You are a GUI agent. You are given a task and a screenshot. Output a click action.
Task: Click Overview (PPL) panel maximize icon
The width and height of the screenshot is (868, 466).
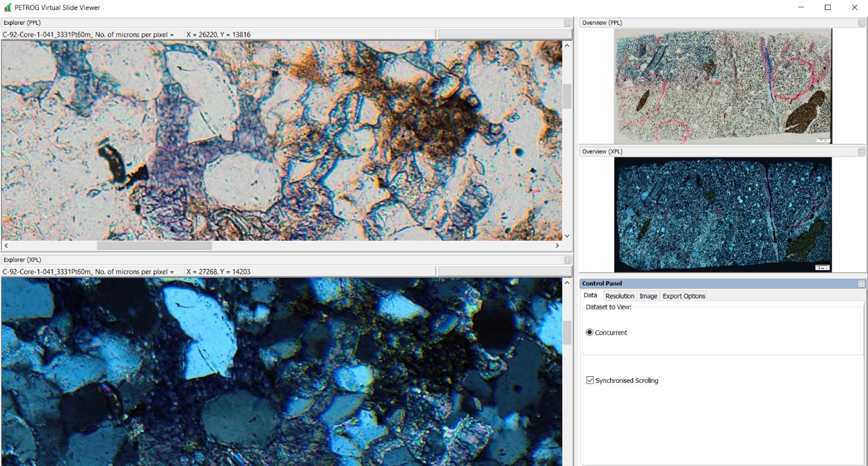click(x=861, y=23)
